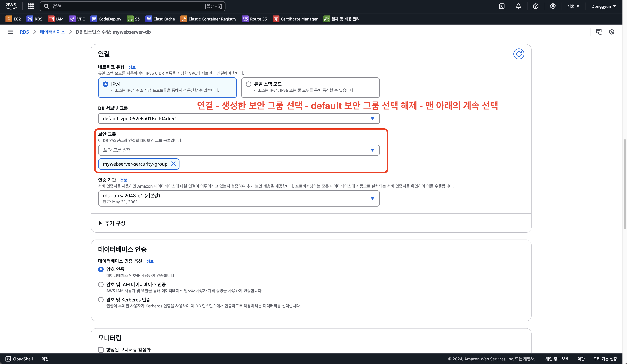Open the 보안 그룹 선택 dropdown
627x364 pixels.
(x=239, y=150)
